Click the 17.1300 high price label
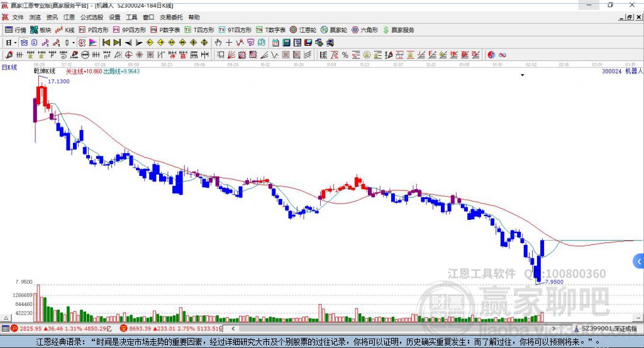 pyautogui.click(x=58, y=81)
